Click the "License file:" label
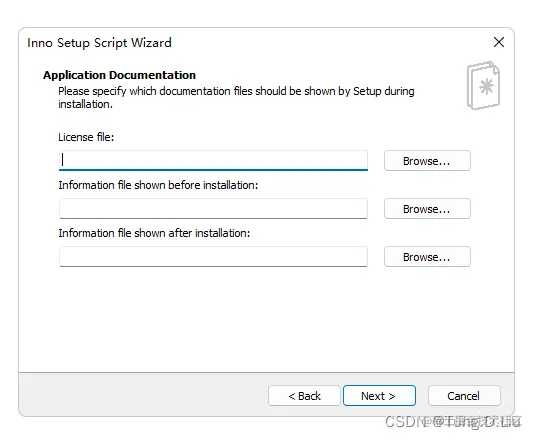The height and width of the screenshot is (440, 535). 86,137
